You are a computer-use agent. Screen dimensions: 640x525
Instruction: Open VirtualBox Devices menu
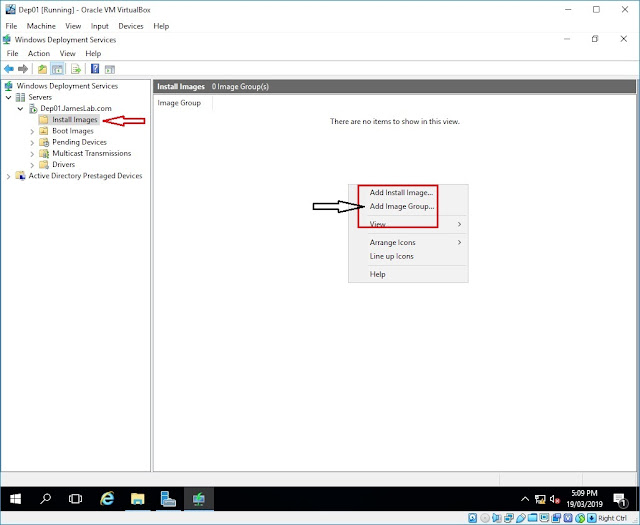131,26
